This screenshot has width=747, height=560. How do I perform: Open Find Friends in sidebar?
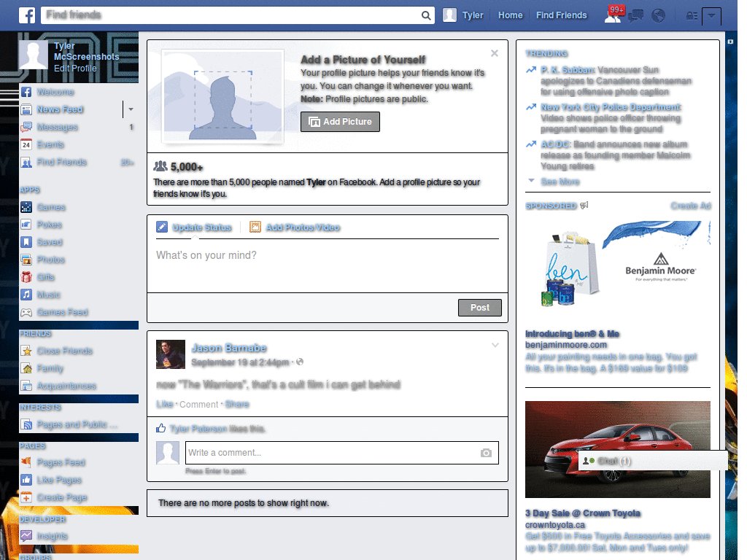pyautogui.click(x=61, y=162)
